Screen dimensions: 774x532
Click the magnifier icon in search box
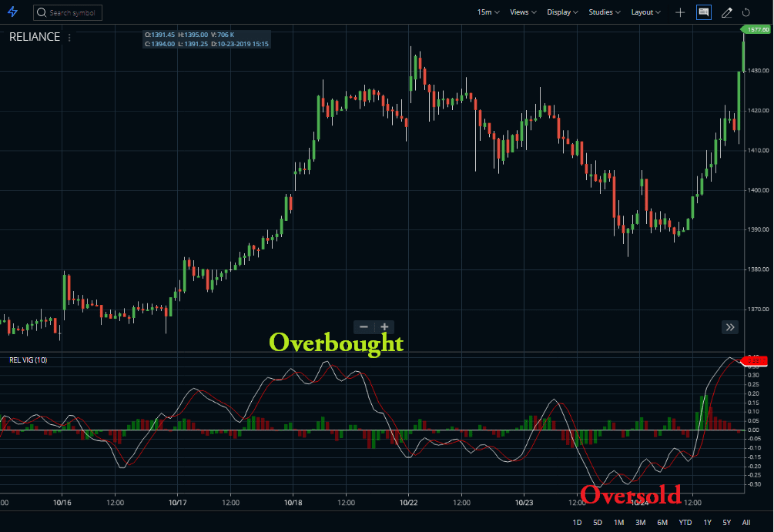pos(42,12)
